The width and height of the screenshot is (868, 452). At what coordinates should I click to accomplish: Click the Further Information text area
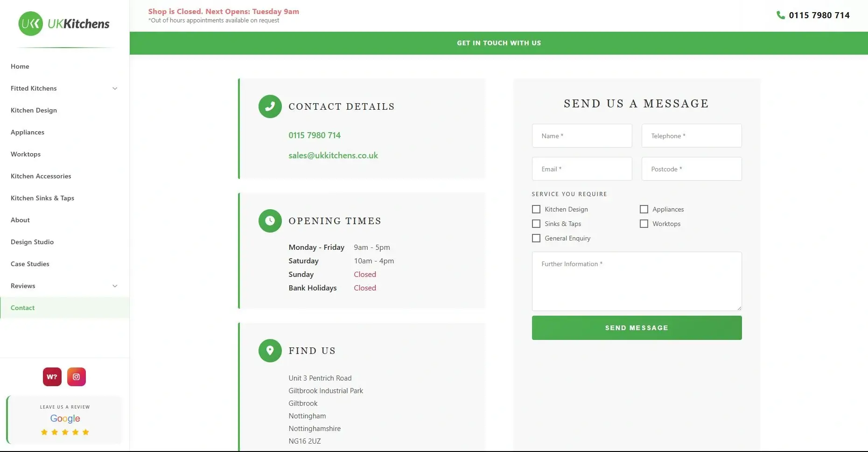[x=637, y=282]
